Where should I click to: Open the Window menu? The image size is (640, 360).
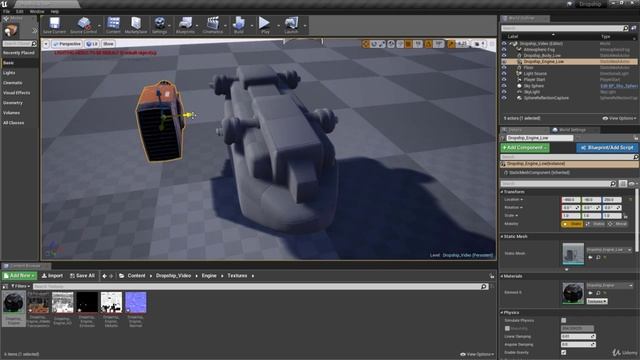click(37, 11)
